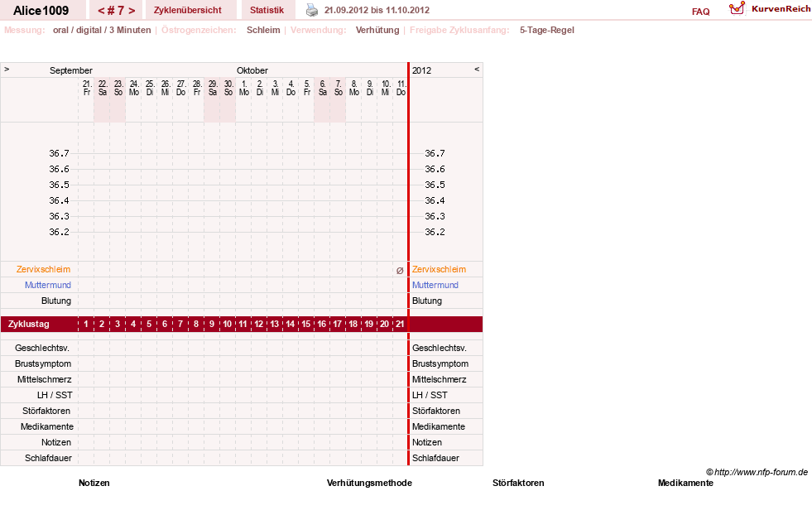Click the bottom Notizen heading
812x515 pixels.
pyautogui.click(x=94, y=483)
